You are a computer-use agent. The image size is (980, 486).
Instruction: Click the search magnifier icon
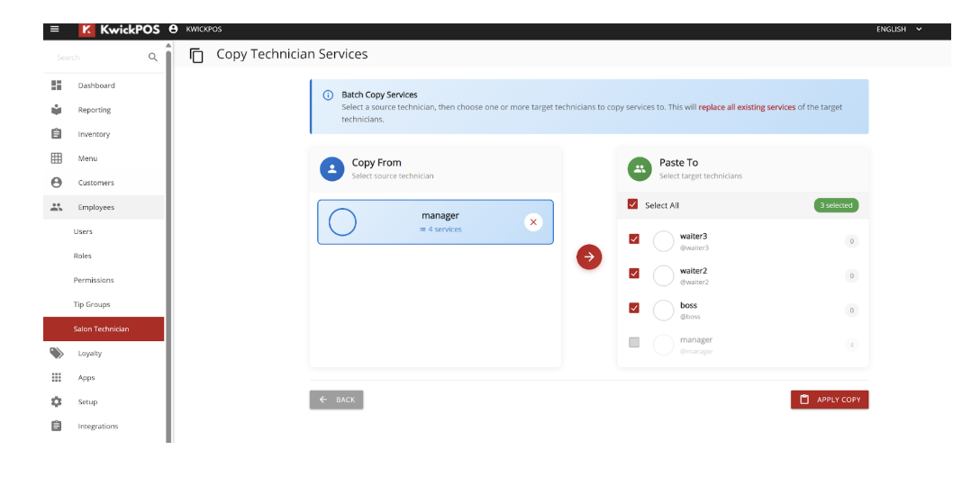152,58
